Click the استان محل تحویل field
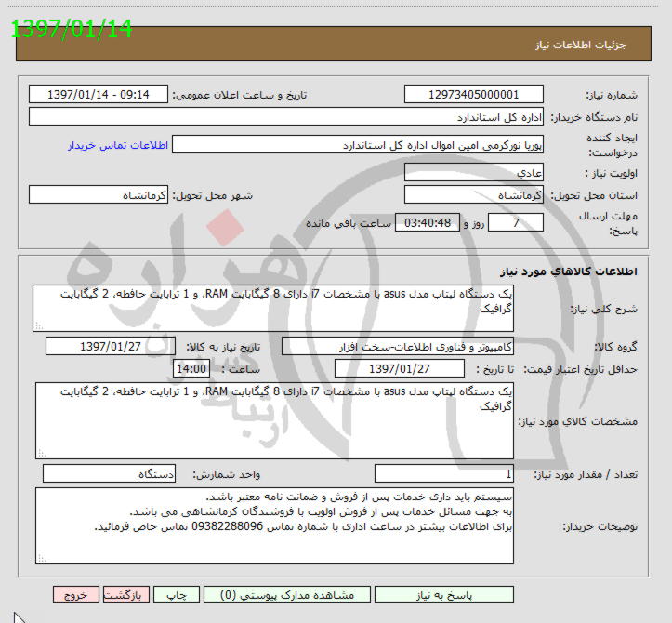 point(474,194)
